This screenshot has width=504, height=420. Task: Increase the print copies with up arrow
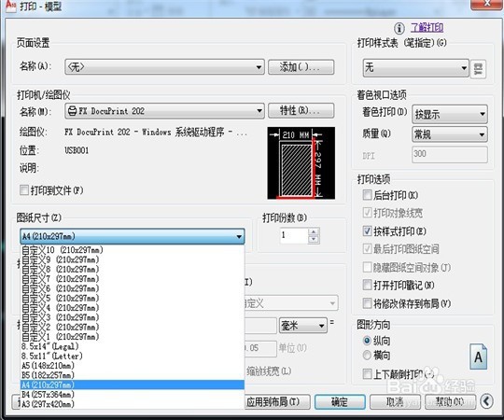pos(314,231)
